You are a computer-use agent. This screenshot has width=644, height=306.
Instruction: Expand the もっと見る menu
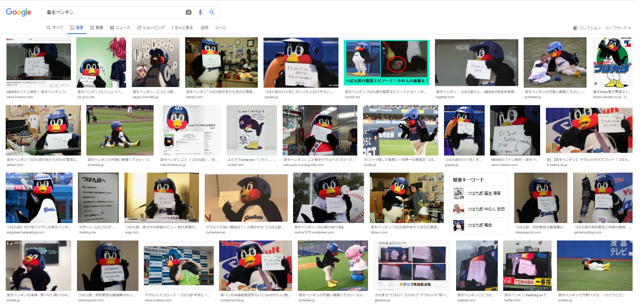(x=182, y=28)
